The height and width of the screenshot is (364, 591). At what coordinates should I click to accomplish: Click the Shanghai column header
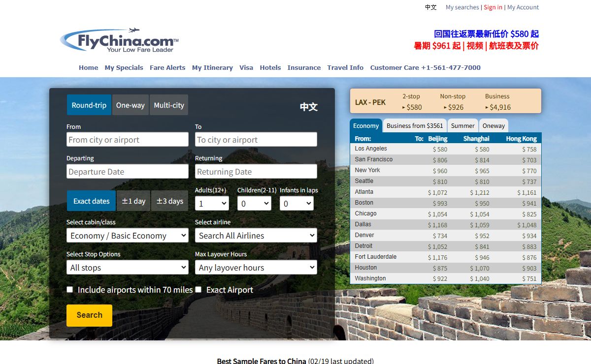476,139
